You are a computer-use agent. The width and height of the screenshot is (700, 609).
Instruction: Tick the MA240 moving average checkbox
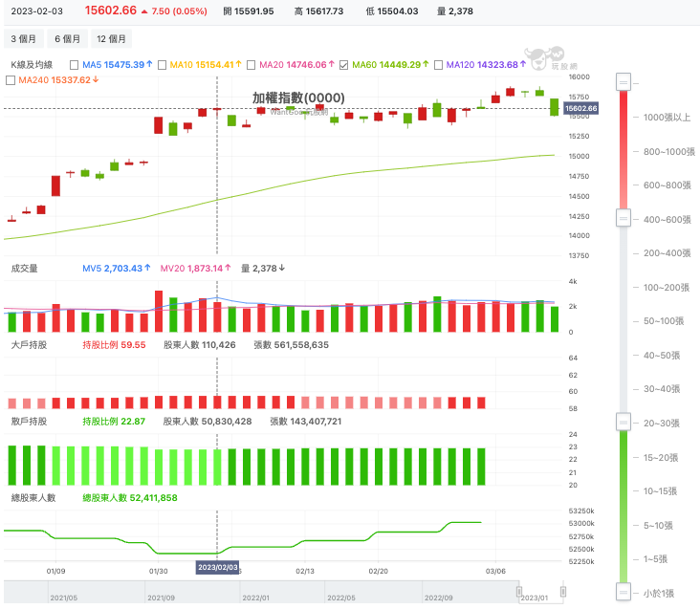click(x=11, y=80)
